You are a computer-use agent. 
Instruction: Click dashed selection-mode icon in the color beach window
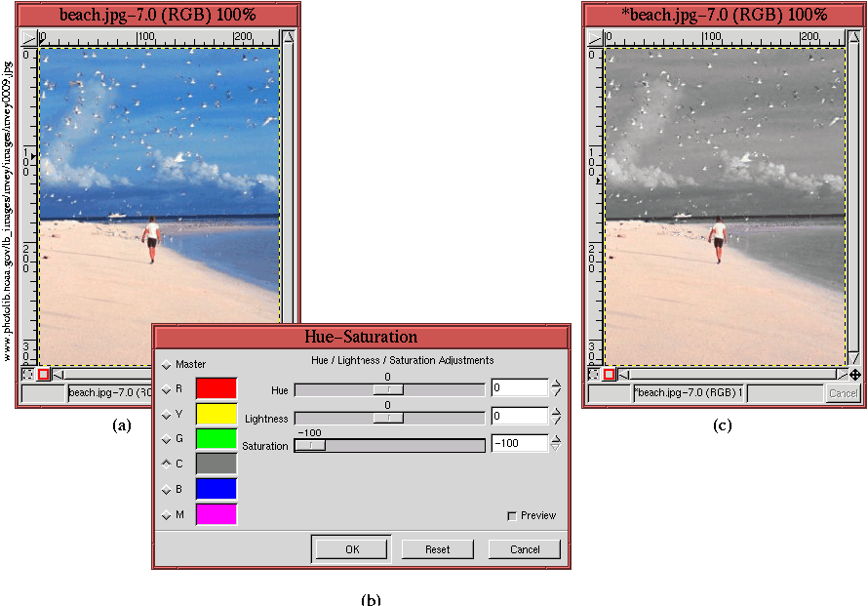(27, 374)
